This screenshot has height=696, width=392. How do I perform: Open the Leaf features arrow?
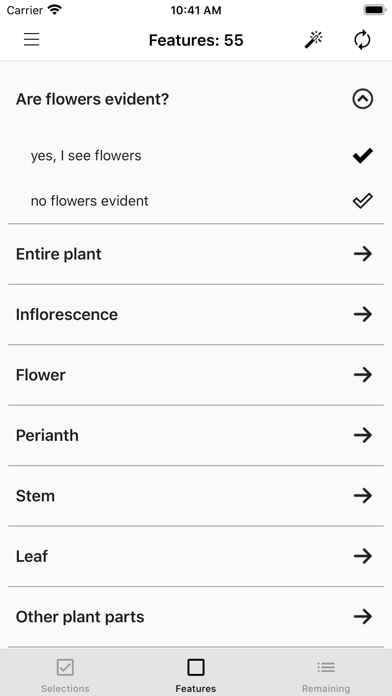(363, 556)
